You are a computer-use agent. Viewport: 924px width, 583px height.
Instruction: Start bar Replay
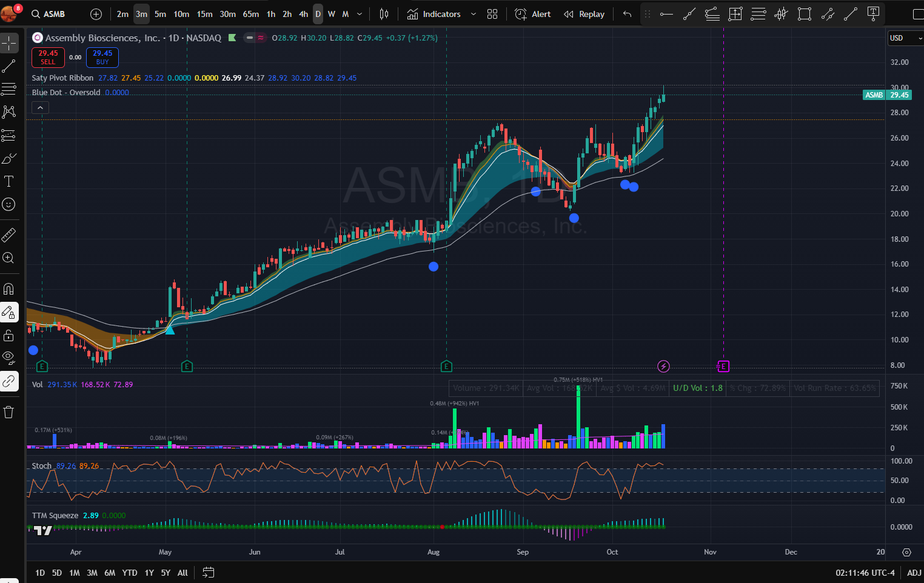click(x=584, y=14)
